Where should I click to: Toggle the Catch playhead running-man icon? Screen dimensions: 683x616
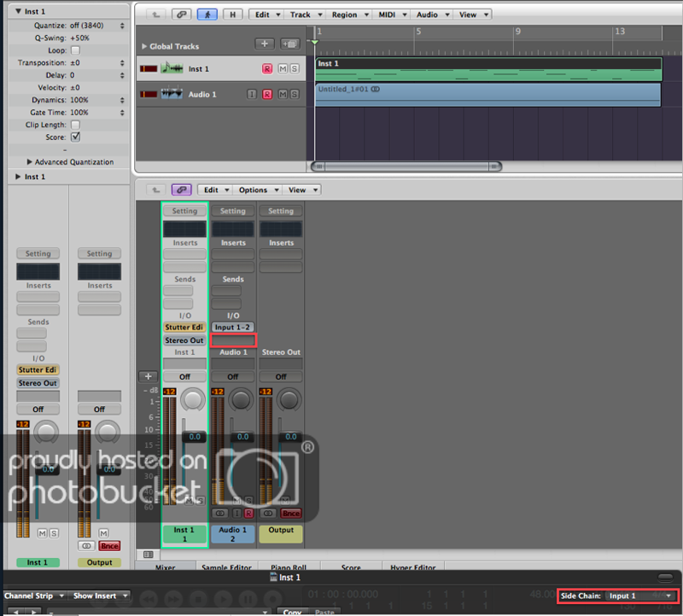[x=207, y=15]
